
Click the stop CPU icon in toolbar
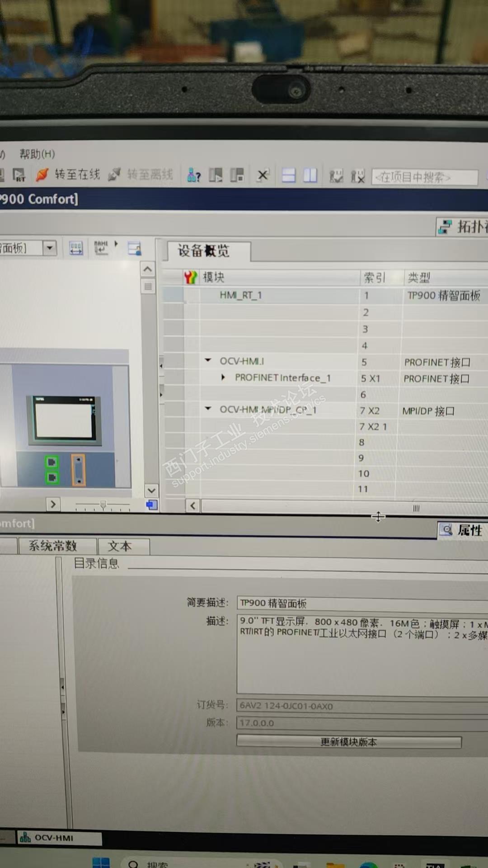[x=237, y=175]
